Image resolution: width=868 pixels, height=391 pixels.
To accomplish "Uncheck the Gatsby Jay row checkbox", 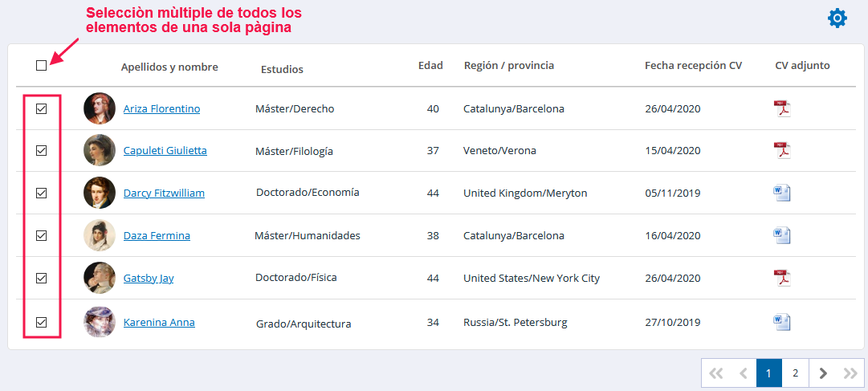I will 41,278.
